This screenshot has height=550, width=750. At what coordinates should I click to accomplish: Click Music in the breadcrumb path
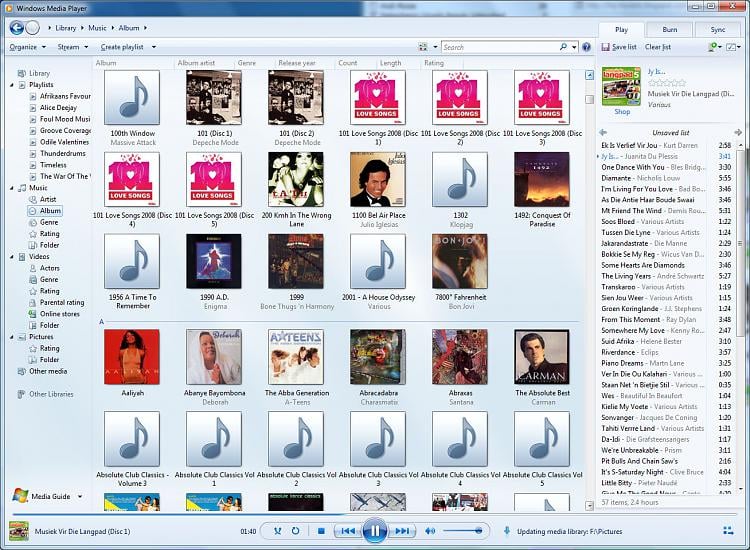click(97, 28)
